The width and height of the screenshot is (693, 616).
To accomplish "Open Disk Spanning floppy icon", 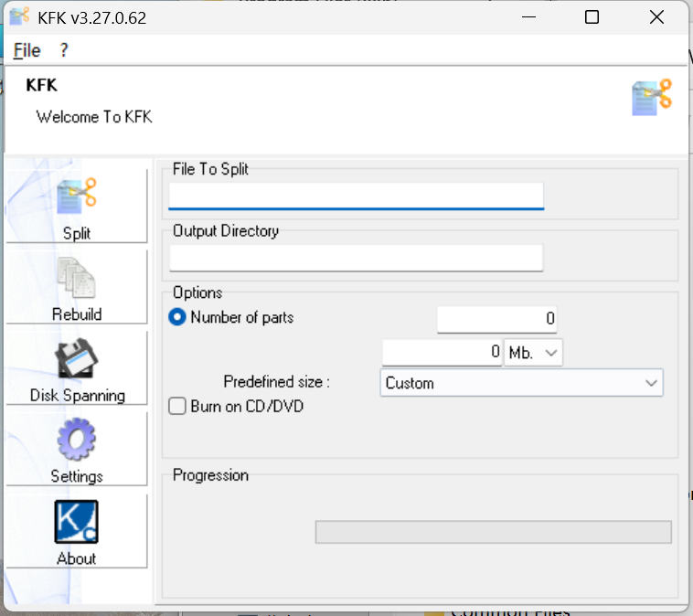I will [77, 359].
